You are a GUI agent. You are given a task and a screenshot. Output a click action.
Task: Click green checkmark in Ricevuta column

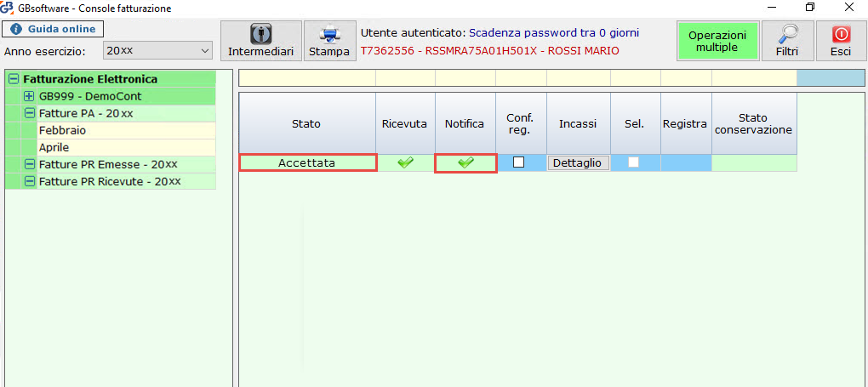point(405,162)
